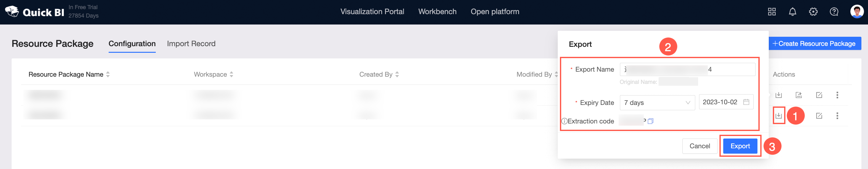The width and height of the screenshot is (868, 169).
Task: Open the user avatar menu
Action: pyautogui.click(x=857, y=12)
